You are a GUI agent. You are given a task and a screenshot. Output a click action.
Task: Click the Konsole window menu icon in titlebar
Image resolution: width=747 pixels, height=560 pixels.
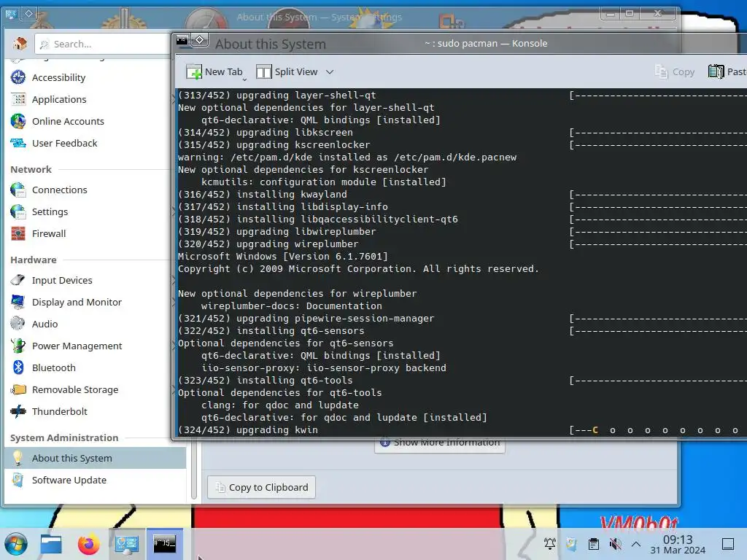pos(182,41)
